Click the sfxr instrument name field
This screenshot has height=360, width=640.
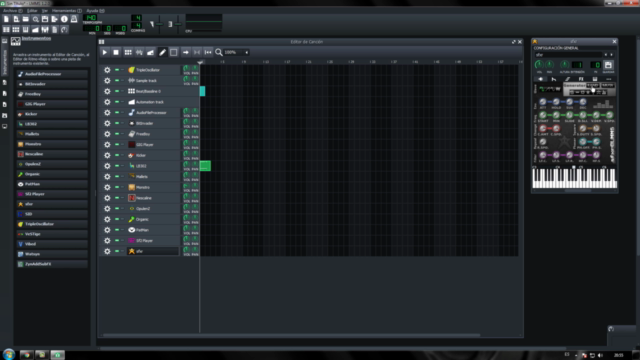[569, 55]
